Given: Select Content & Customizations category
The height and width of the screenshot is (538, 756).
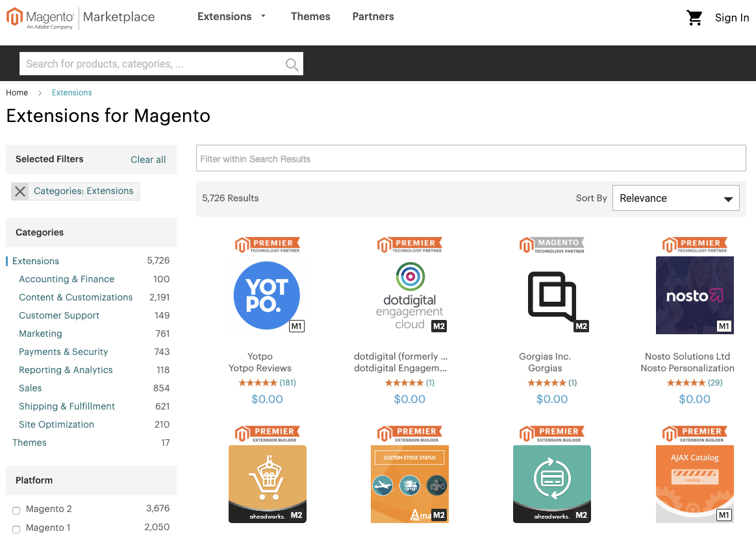Looking at the screenshot, I should pyautogui.click(x=76, y=297).
